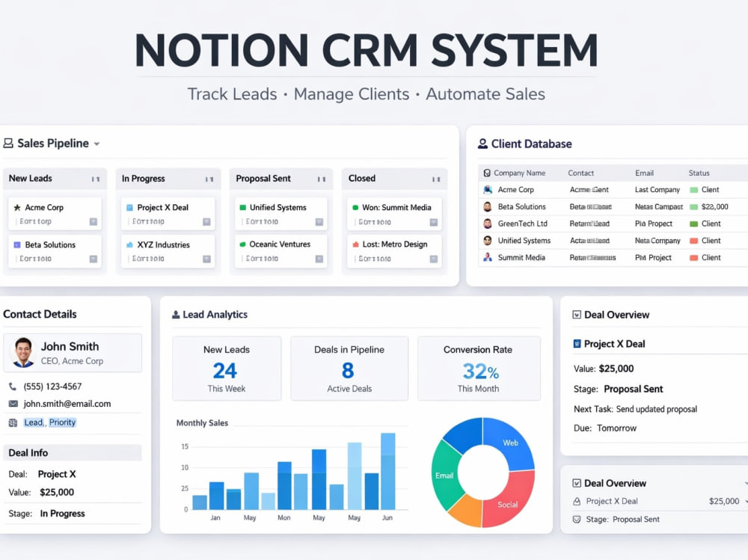The height and width of the screenshot is (560, 748).
Task: Open the Beta Solutions lead card
Action: tap(55, 251)
